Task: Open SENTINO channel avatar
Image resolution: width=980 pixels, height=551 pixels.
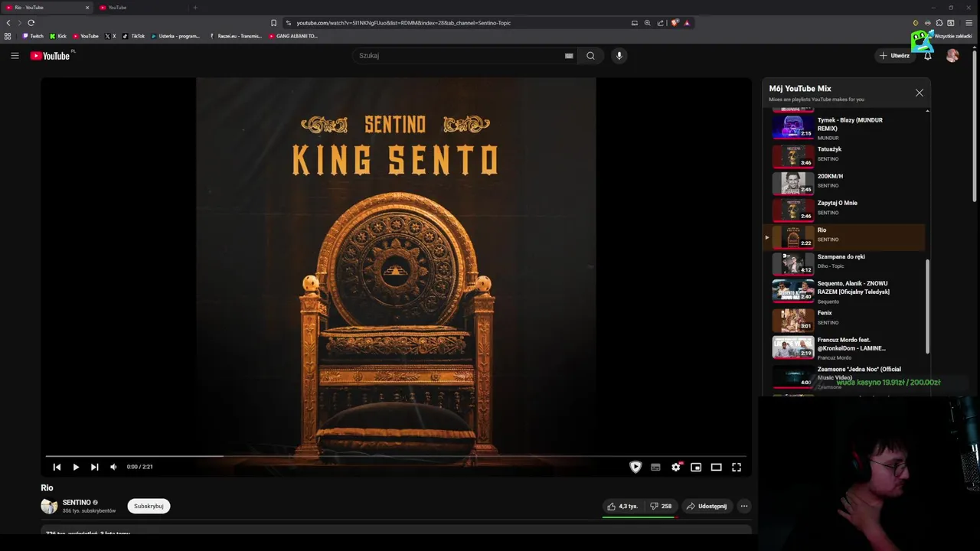Action: (49, 506)
